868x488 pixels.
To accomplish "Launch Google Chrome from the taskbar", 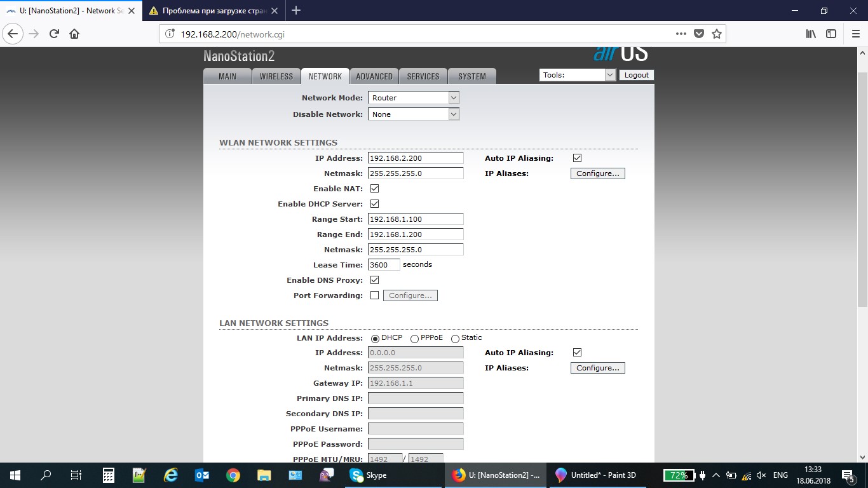I will [x=233, y=475].
